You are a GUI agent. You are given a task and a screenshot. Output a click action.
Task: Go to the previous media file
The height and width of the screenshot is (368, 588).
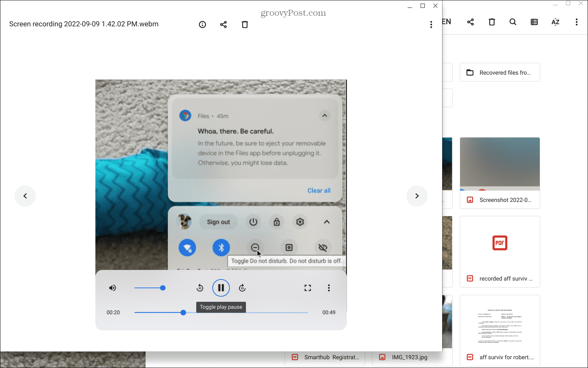[25, 196]
